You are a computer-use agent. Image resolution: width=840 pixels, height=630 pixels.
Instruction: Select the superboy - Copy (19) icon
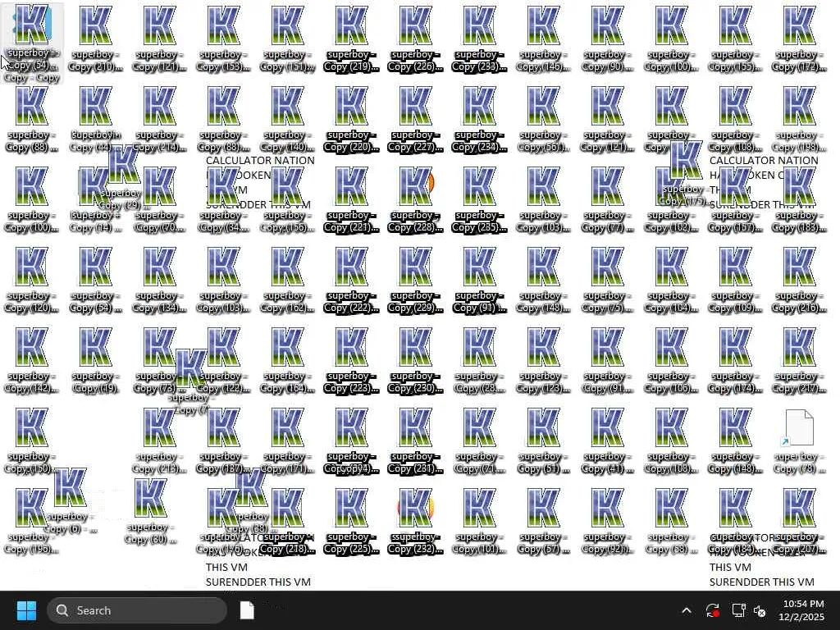[x=96, y=360]
